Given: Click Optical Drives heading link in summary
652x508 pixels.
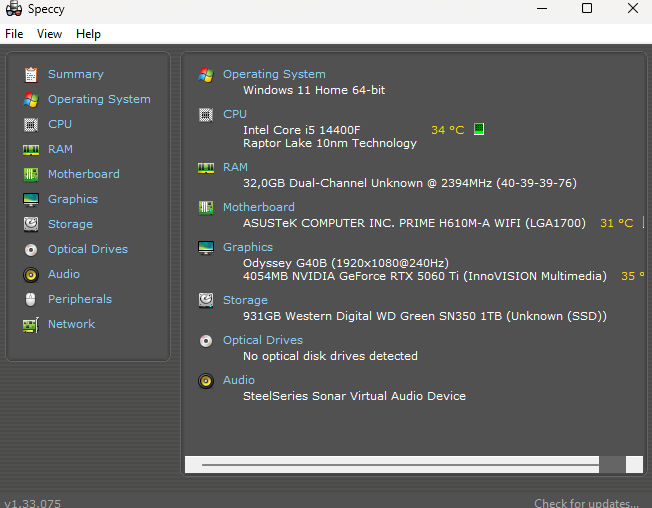Looking at the screenshot, I should click(263, 340).
